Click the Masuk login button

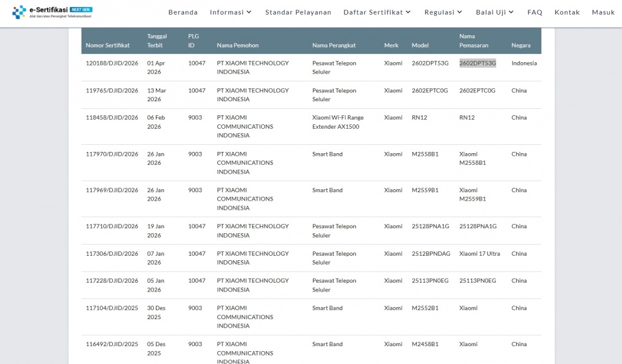pyautogui.click(x=603, y=12)
